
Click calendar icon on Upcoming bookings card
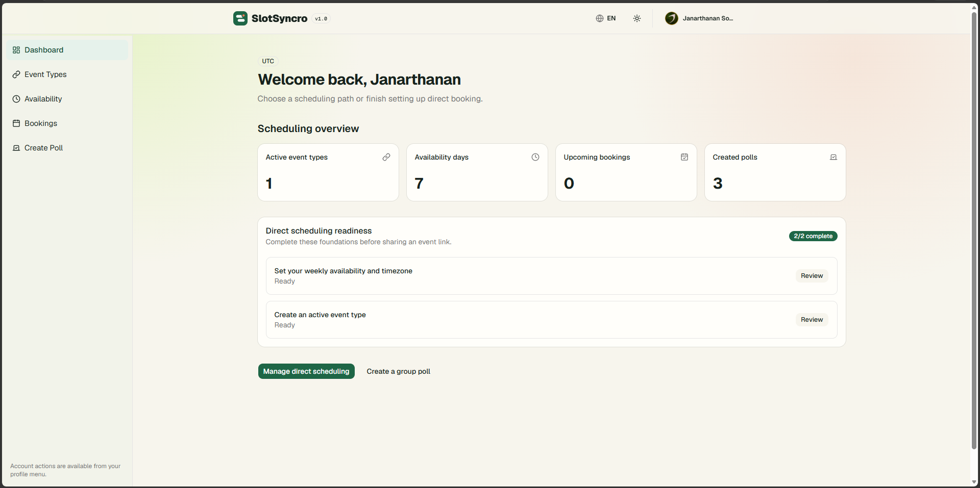(x=684, y=157)
